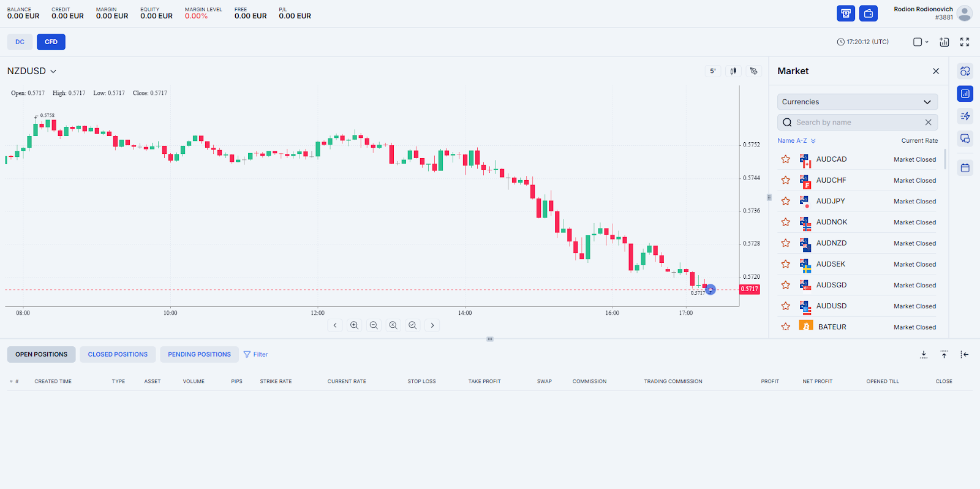Zoom in on the chart with the plus magnifier
The image size is (980, 489).
click(354, 325)
